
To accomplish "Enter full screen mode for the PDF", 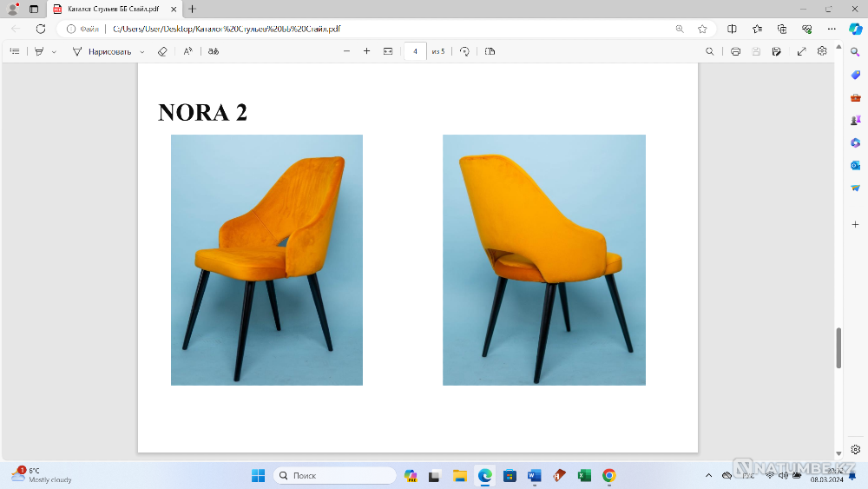I will click(801, 51).
